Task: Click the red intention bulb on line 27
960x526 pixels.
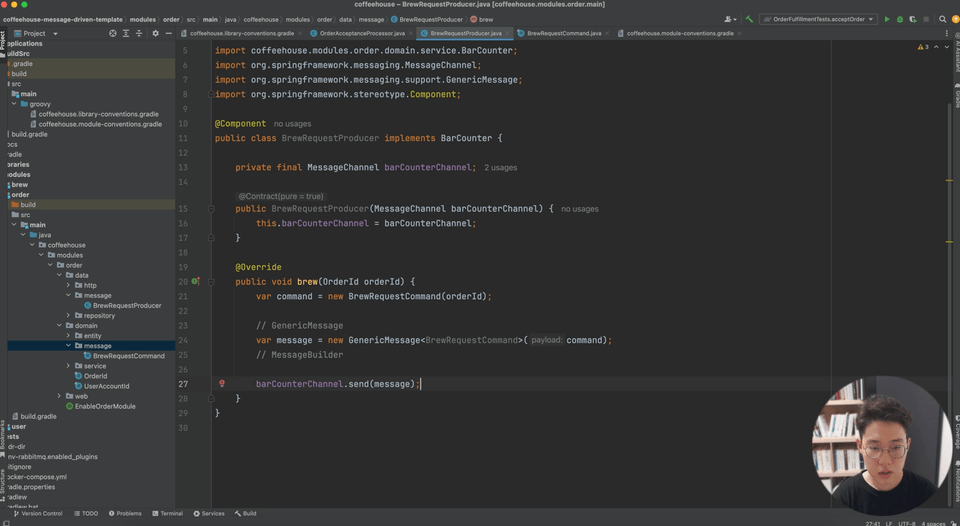Action: pos(222,383)
